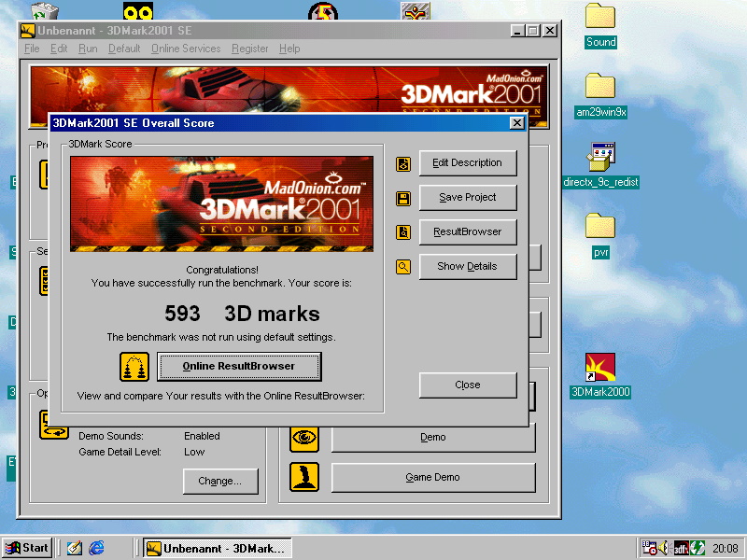Click the joystick icon beside Game Demo

(304, 477)
